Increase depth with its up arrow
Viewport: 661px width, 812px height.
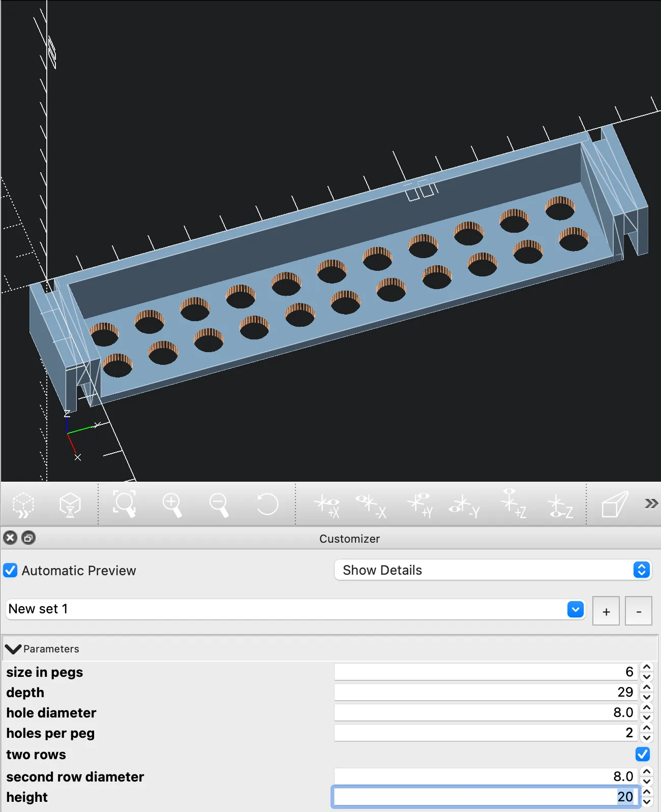(647, 688)
